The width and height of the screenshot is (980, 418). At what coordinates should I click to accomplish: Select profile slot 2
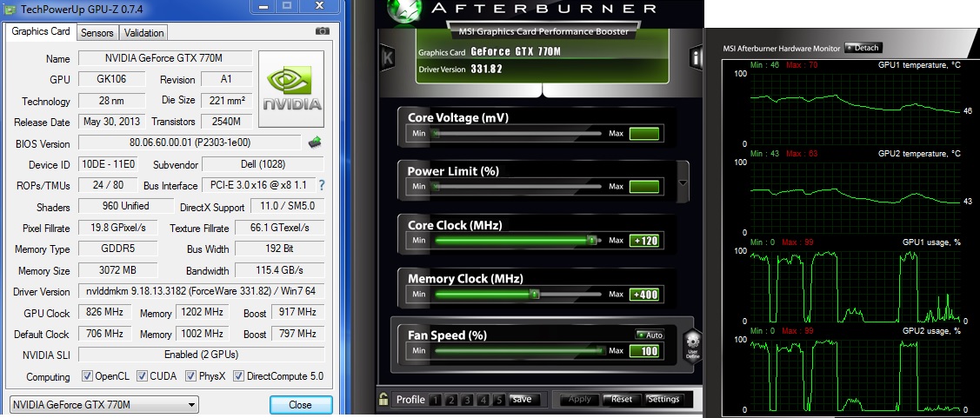pos(451,400)
